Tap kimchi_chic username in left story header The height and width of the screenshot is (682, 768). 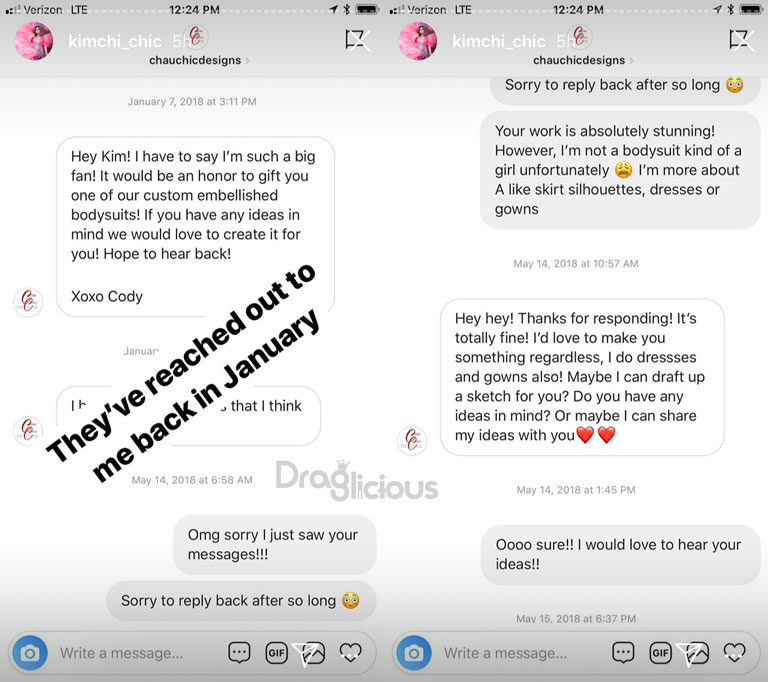[115, 41]
